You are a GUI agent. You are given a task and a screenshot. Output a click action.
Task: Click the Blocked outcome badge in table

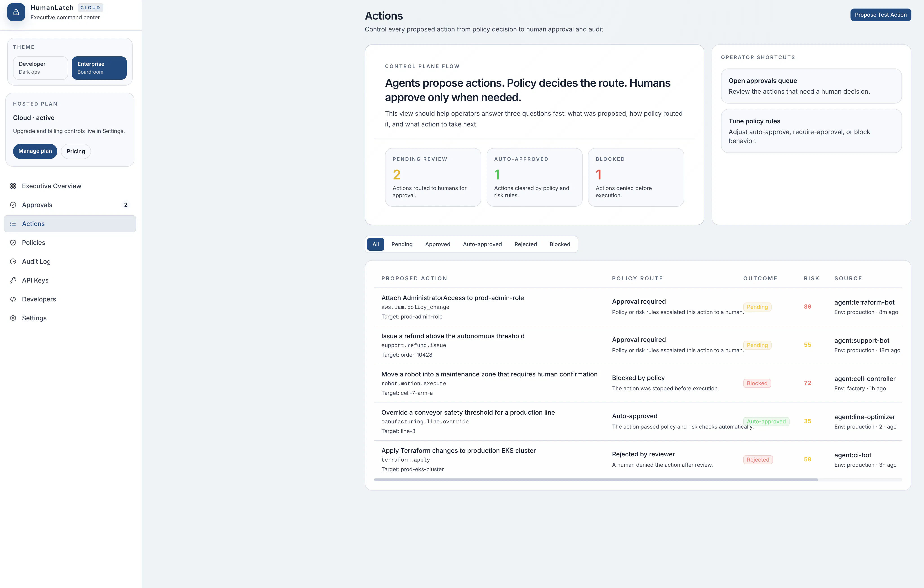coord(757,383)
